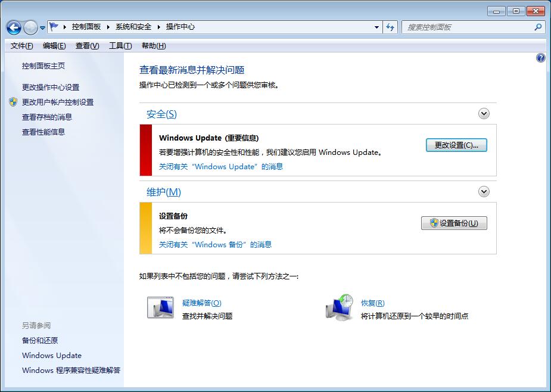This screenshot has width=551, height=392.
Task: Open the address bar history dropdown
Action: tap(376, 27)
